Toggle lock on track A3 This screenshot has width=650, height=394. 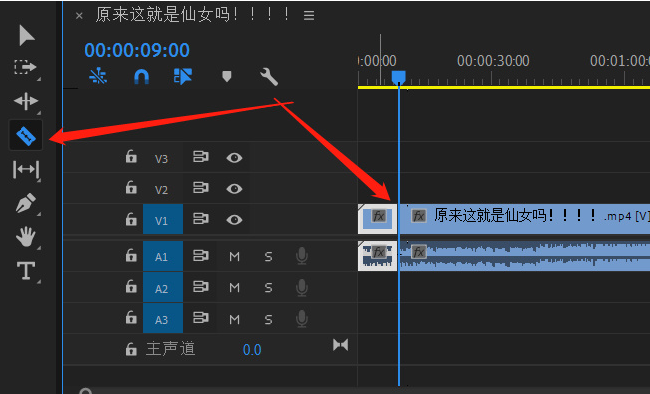pyautogui.click(x=131, y=318)
